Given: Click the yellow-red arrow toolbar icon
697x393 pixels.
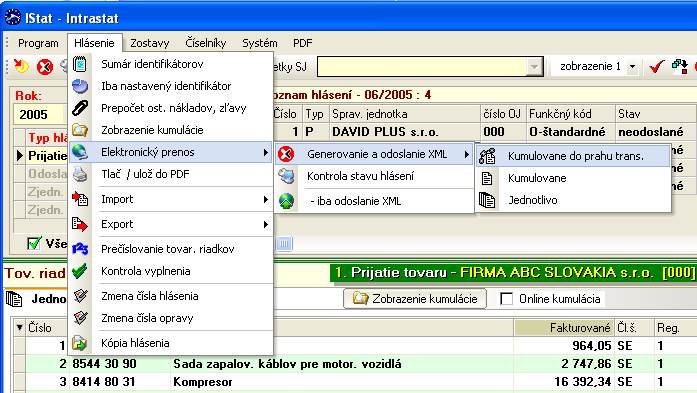Looking at the screenshot, I should coord(20,66).
